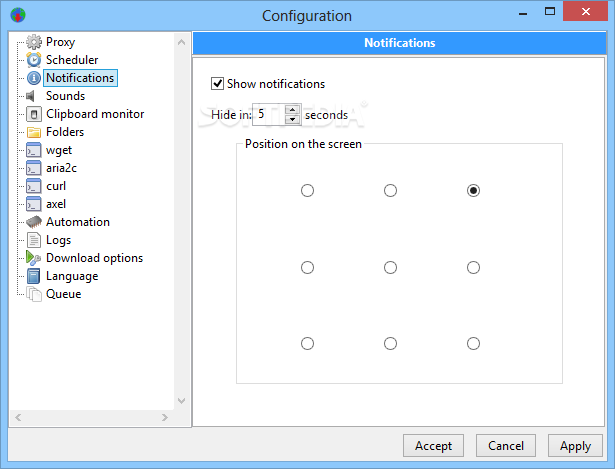The image size is (615, 469).
Task: Click the Automation chip icon
Action: point(34,222)
